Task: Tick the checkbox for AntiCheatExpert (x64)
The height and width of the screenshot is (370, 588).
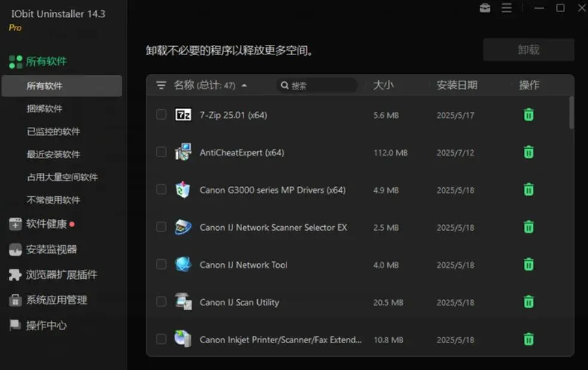Action: click(161, 152)
